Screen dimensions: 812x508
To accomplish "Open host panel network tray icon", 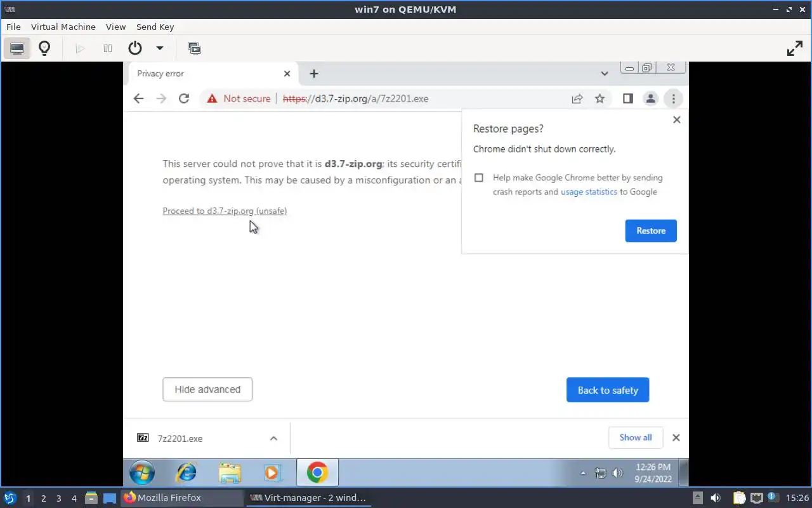I will pyautogui.click(x=756, y=498).
